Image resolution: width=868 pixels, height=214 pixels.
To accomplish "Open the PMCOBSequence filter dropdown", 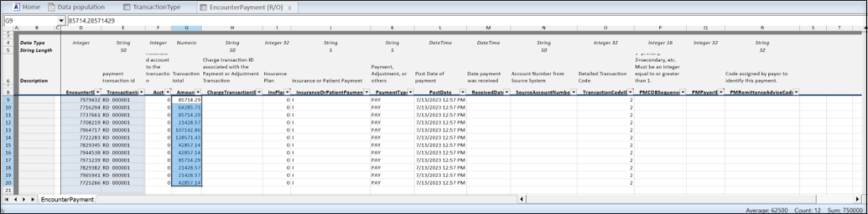I will (683, 92).
